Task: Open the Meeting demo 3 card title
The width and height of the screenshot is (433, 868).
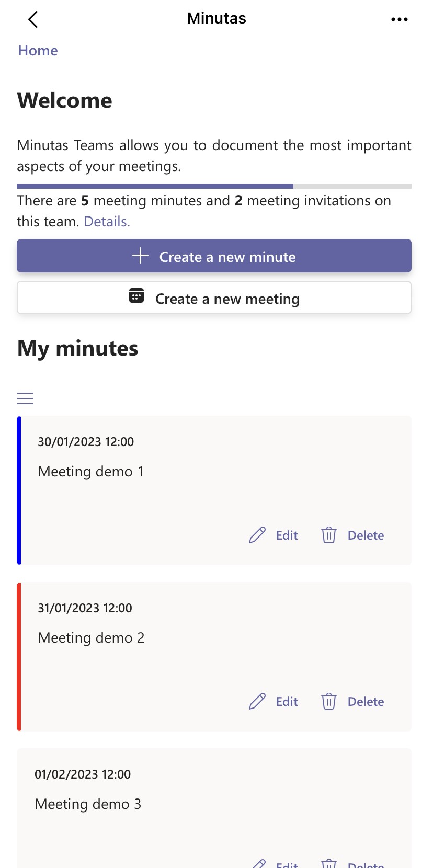Action: tap(88, 804)
